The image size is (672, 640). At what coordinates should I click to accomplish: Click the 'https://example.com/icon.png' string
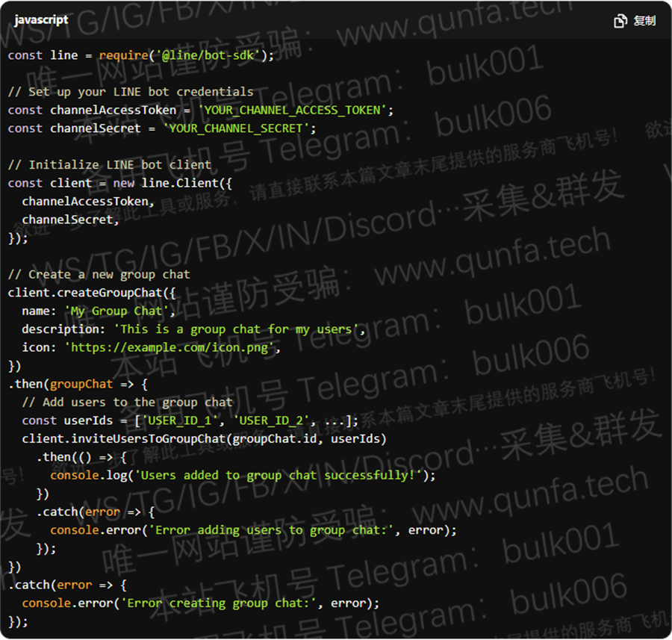[x=169, y=348]
